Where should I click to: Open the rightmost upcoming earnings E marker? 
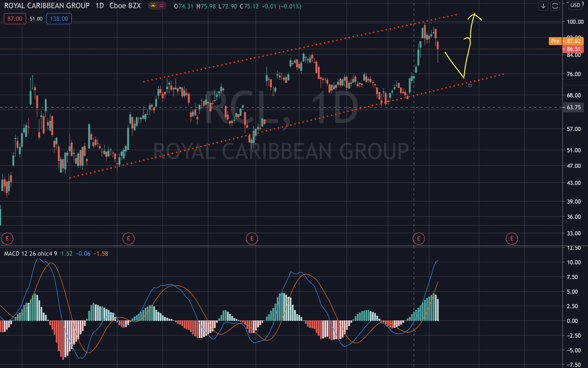pyautogui.click(x=512, y=238)
